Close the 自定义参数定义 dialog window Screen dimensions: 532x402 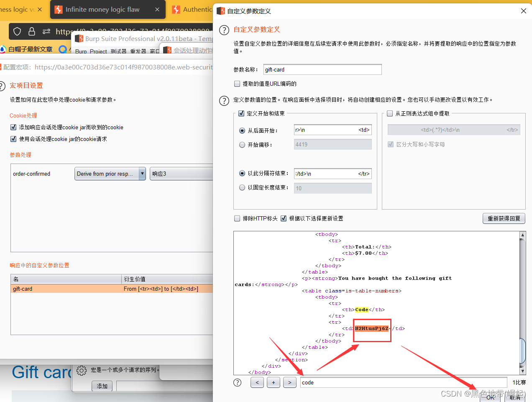tap(523, 11)
